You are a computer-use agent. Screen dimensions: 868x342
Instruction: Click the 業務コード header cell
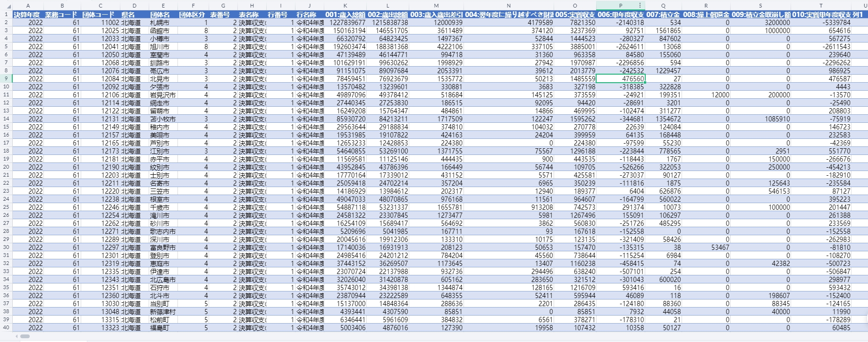[62, 15]
